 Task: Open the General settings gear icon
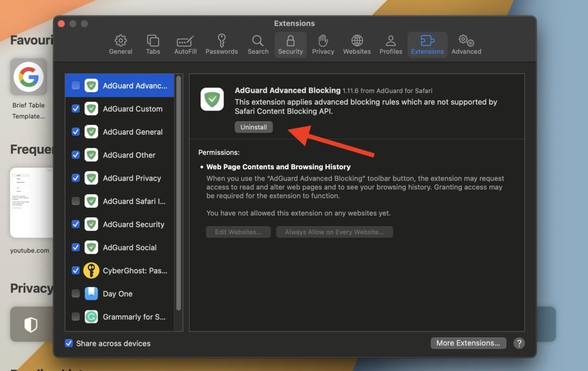tap(120, 41)
